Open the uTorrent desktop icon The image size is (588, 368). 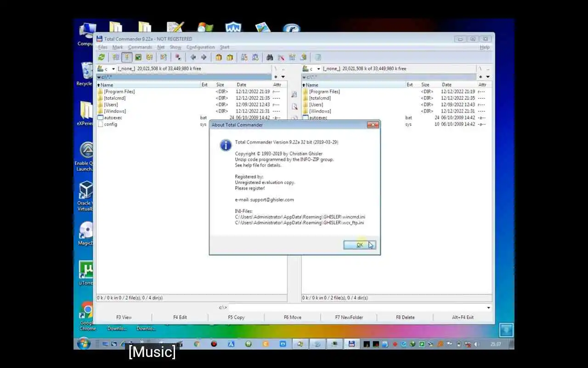(85, 273)
